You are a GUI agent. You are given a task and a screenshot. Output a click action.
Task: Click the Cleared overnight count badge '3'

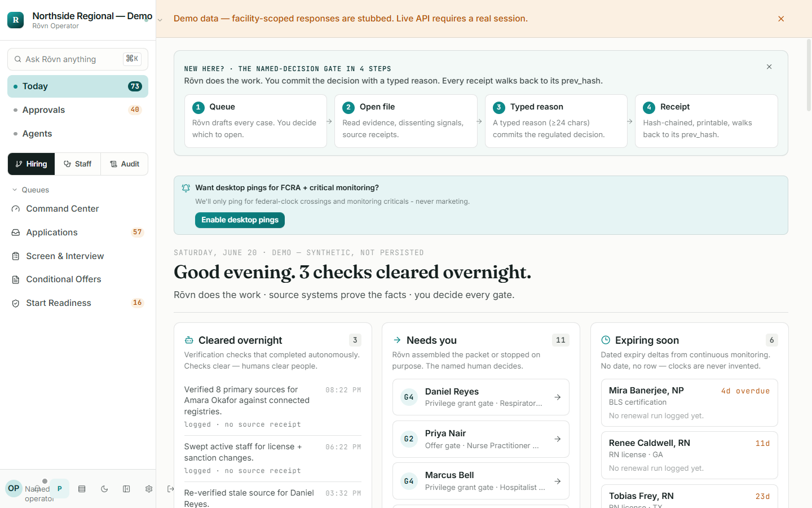[x=355, y=340]
